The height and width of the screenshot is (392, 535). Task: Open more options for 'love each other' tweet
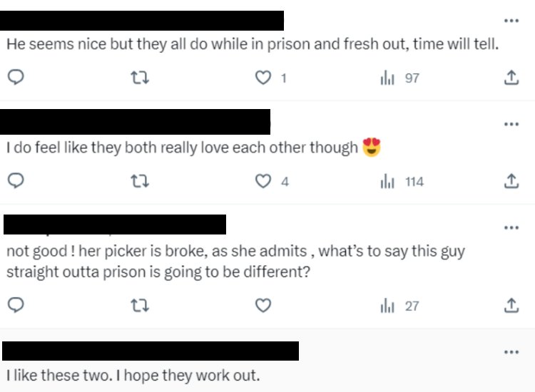(x=511, y=124)
